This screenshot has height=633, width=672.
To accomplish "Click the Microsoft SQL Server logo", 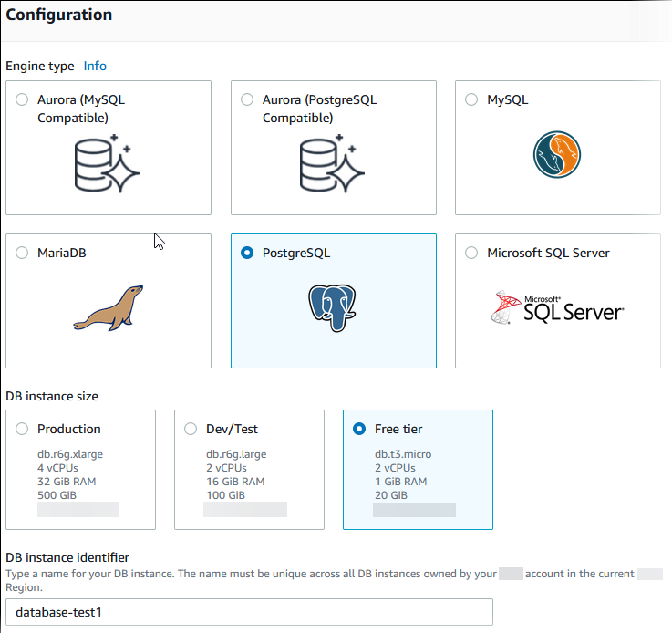I will 556,308.
